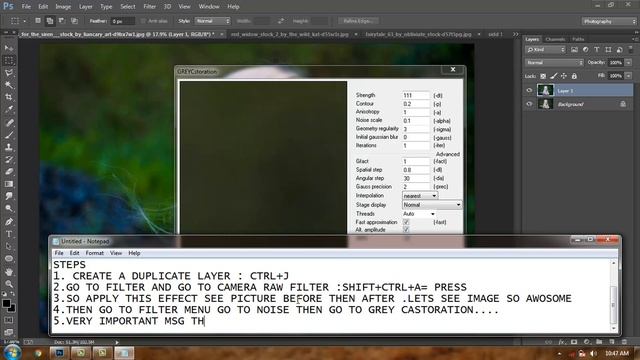Viewport: 640px width, 360px height.
Task: Switch to the Paths tab
Action: click(x=578, y=39)
